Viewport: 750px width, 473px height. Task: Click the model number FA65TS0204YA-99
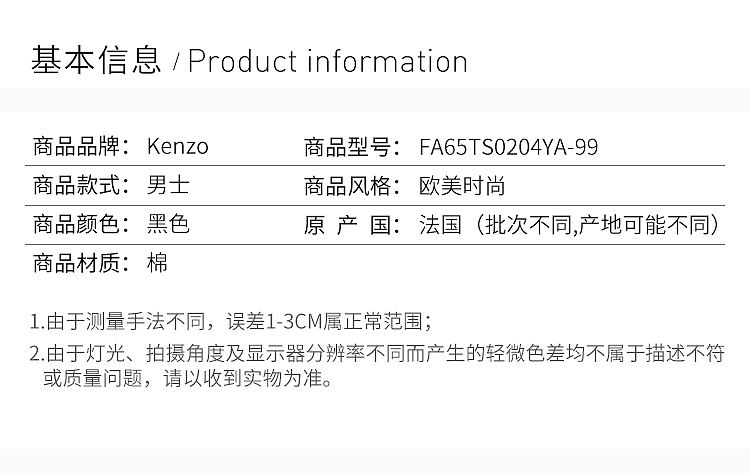point(509,147)
